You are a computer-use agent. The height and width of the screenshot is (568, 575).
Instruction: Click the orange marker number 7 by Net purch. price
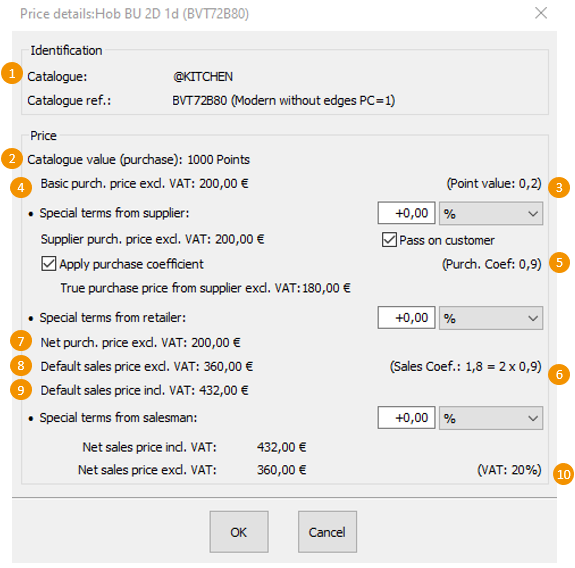pyautogui.click(x=21, y=341)
